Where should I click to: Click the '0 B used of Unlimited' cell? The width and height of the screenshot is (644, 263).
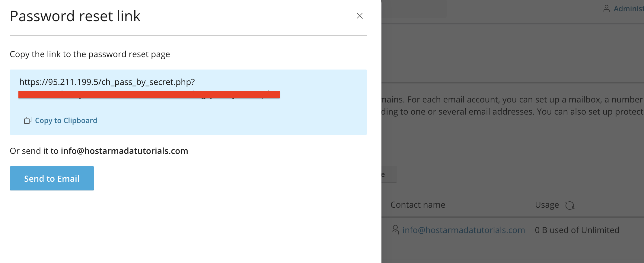(x=577, y=230)
